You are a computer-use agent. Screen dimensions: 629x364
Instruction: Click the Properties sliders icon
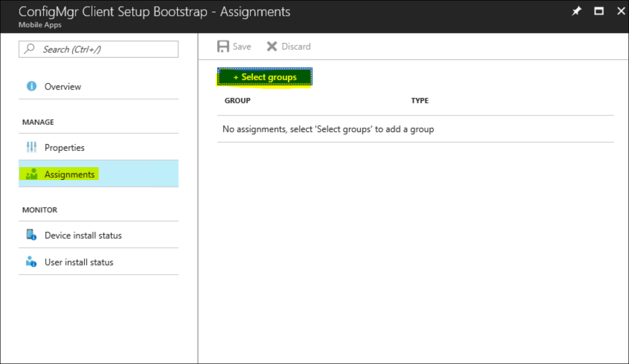tap(31, 147)
